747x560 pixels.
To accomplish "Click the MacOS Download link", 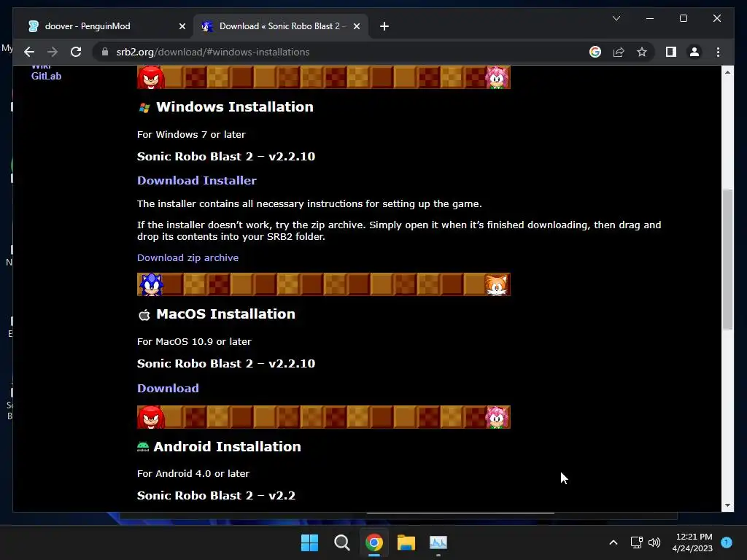I will coord(168,388).
